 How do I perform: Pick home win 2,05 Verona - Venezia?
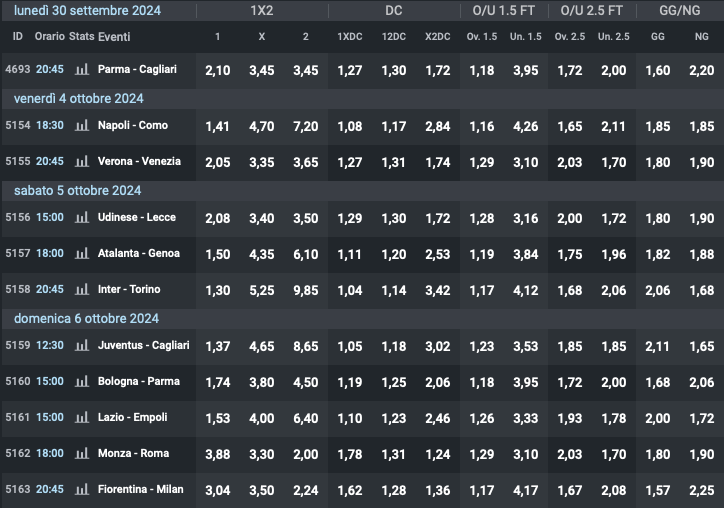click(217, 163)
